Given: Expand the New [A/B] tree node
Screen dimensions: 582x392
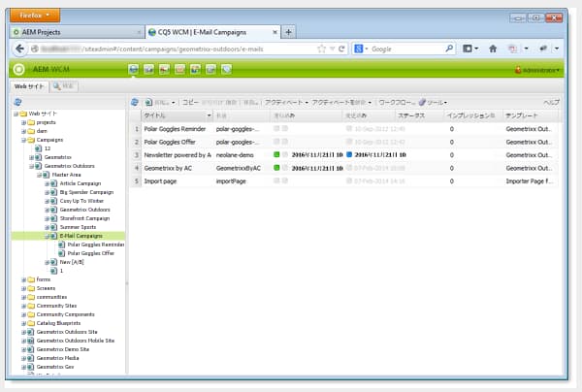Looking at the screenshot, I should [47, 262].
